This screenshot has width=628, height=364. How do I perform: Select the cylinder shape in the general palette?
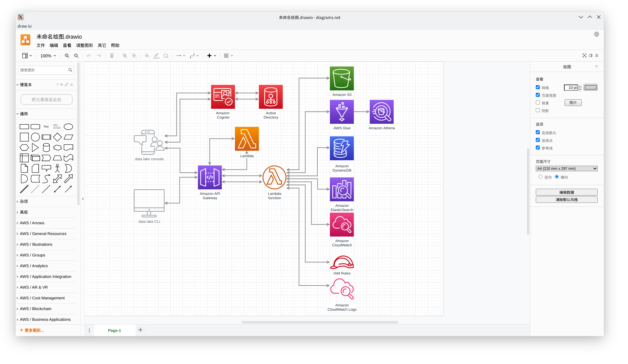[46, 147]
